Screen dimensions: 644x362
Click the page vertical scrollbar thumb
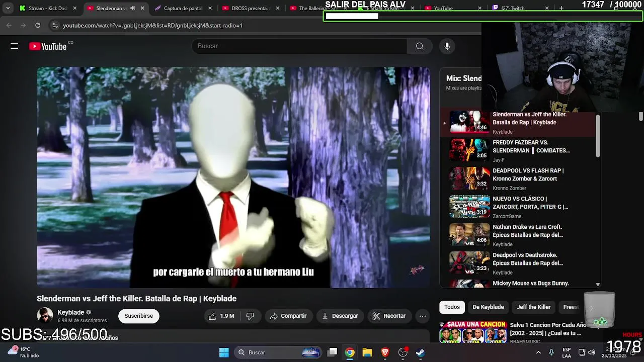tap(640, 116)
